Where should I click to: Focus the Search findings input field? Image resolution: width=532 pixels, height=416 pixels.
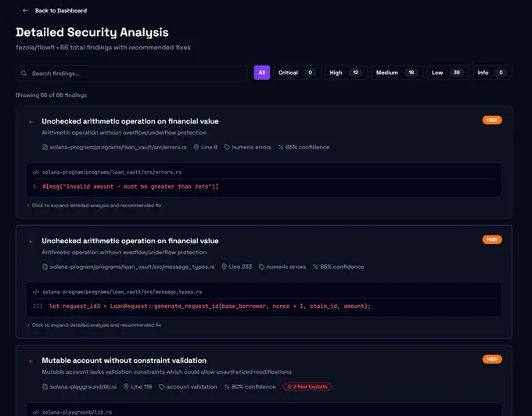pos(131,74)
